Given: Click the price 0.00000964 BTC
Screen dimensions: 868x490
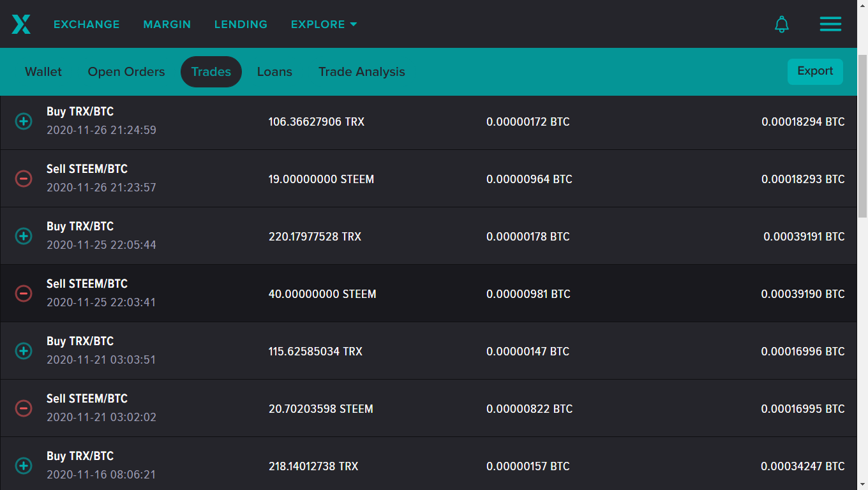Looking at the screenshot, I should (x=529, y=179).
